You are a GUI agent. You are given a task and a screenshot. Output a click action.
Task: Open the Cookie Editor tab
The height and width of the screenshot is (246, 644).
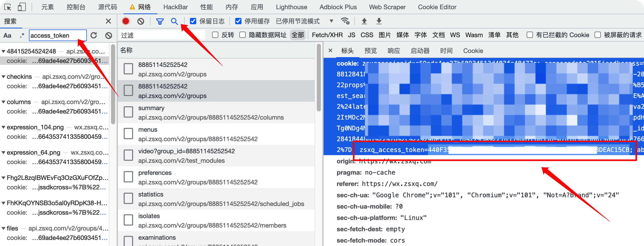click(437, 7)
